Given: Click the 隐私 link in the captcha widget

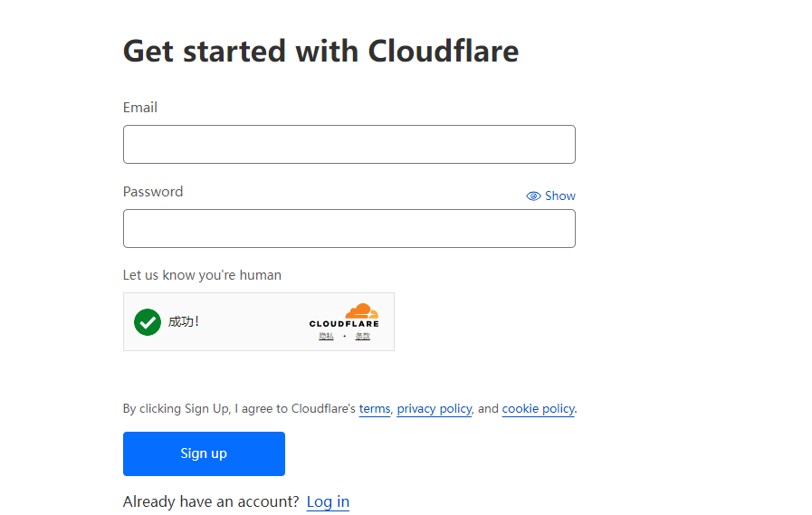Looking at the screenshot, I should tap(326, 337).
